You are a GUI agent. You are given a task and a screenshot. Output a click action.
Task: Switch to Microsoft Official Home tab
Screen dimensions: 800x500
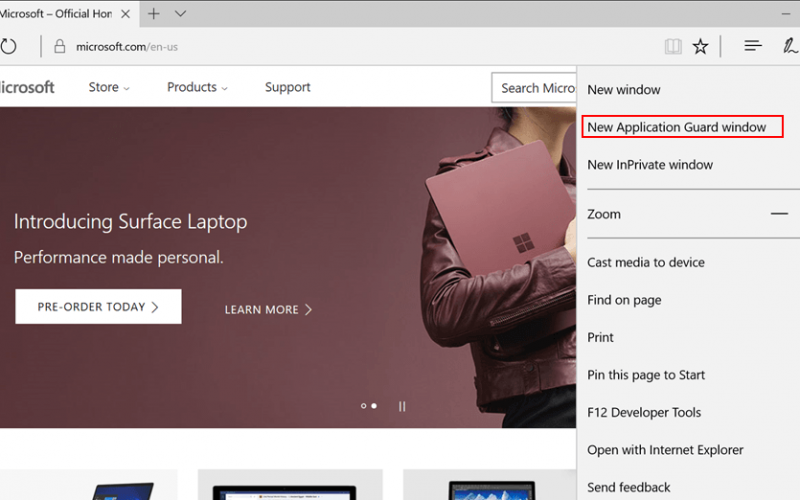56,14
